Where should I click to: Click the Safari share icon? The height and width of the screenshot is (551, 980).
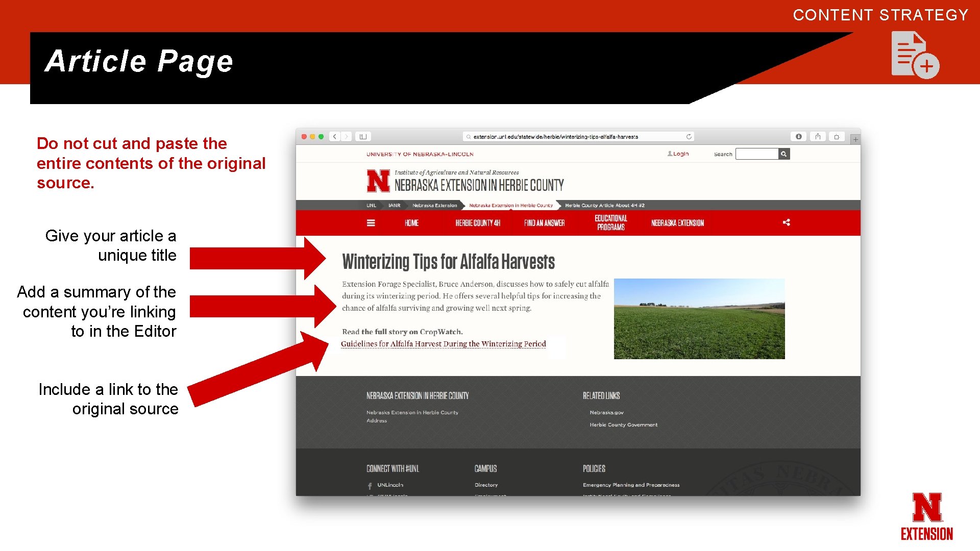point(818,137)
